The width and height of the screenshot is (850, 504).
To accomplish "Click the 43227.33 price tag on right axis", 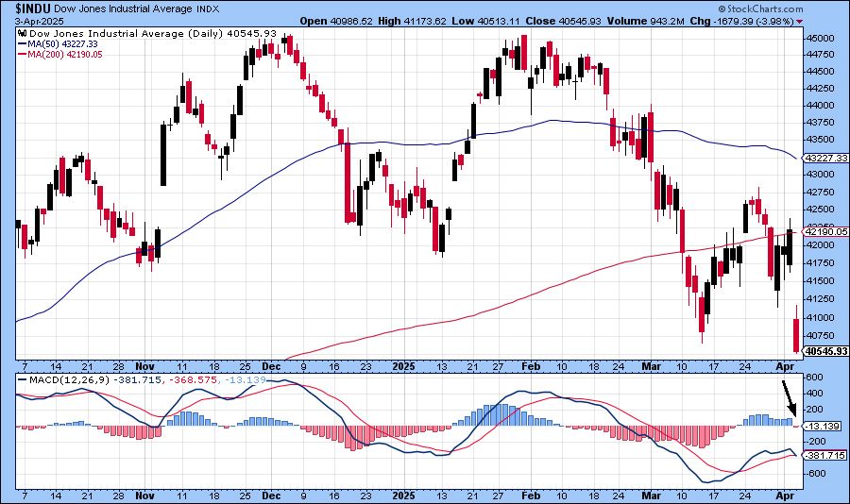I will (825, 159).
